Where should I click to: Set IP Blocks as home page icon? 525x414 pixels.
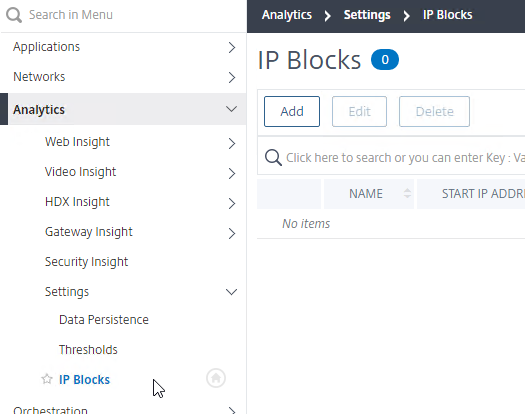pyautogui.click(x=216, y=378)
